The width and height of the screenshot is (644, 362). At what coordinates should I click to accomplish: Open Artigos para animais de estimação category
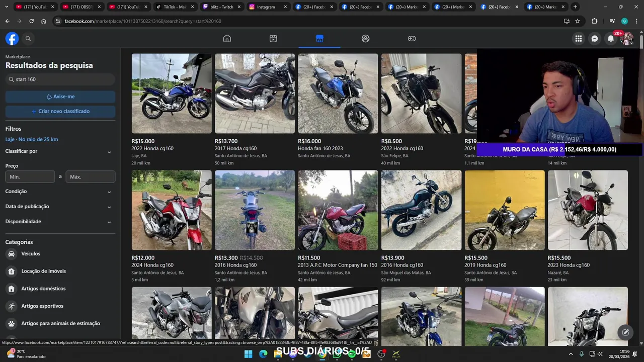pos(60,323)
